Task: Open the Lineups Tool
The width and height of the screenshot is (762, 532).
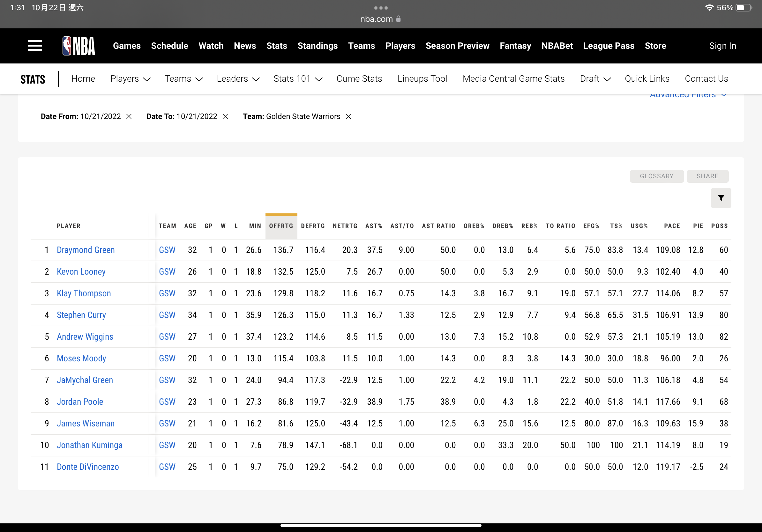Action: [x=422, y=78]
